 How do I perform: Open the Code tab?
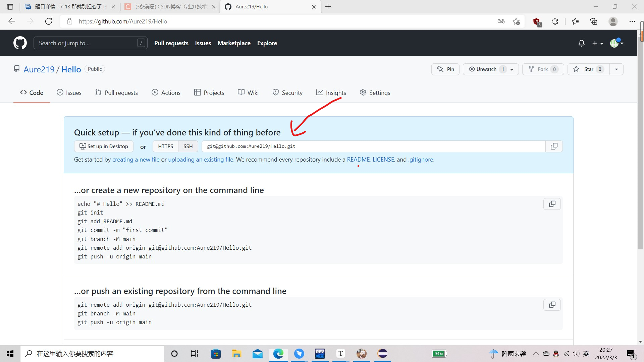tap(32, 93)
